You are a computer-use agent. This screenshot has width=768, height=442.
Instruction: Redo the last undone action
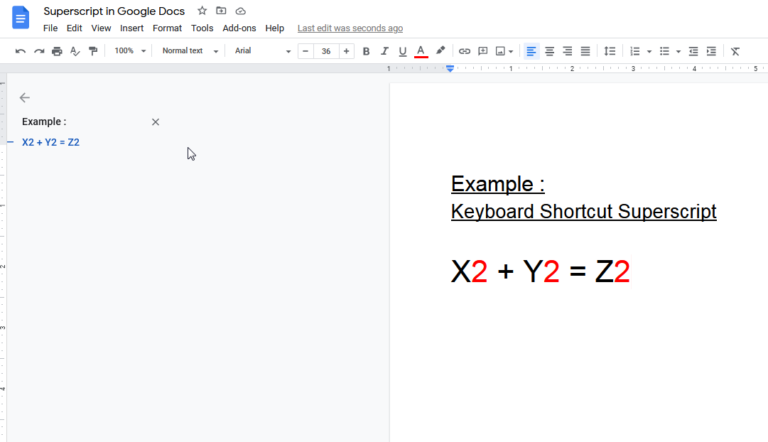(x=39, y=51)
